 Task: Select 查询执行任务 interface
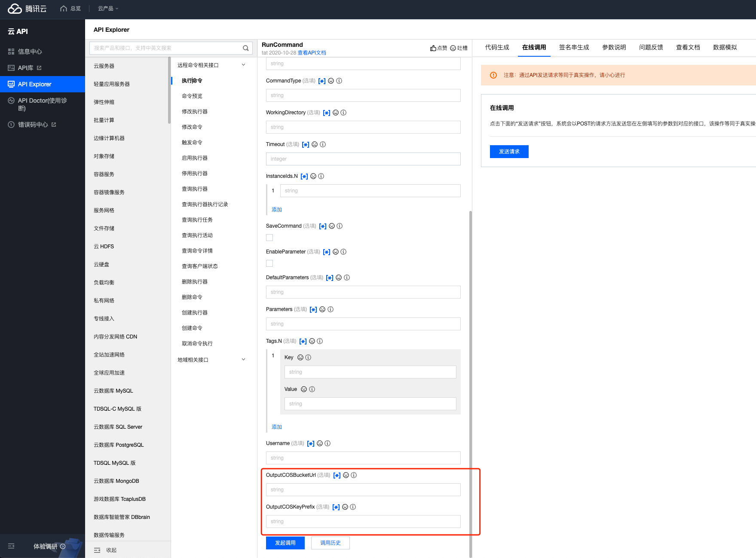197,220
